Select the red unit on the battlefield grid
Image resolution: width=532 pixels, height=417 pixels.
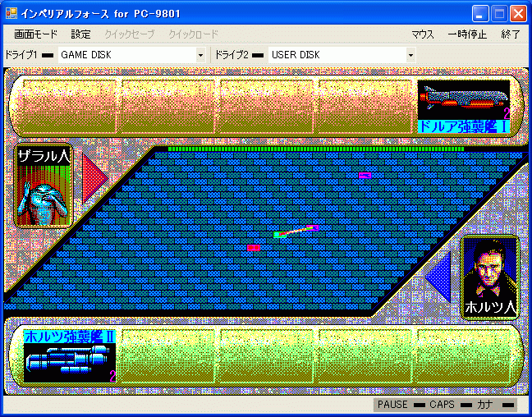pyautogui.click(x=254, y=248)
